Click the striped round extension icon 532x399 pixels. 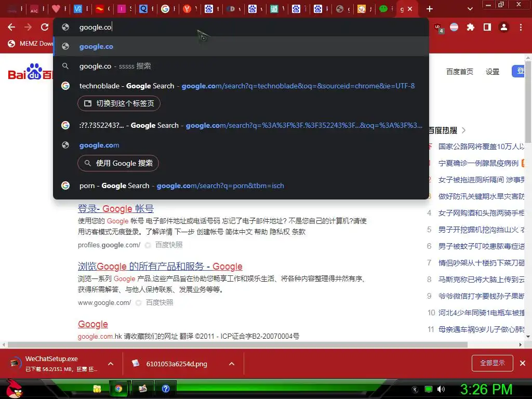(454, 27)
